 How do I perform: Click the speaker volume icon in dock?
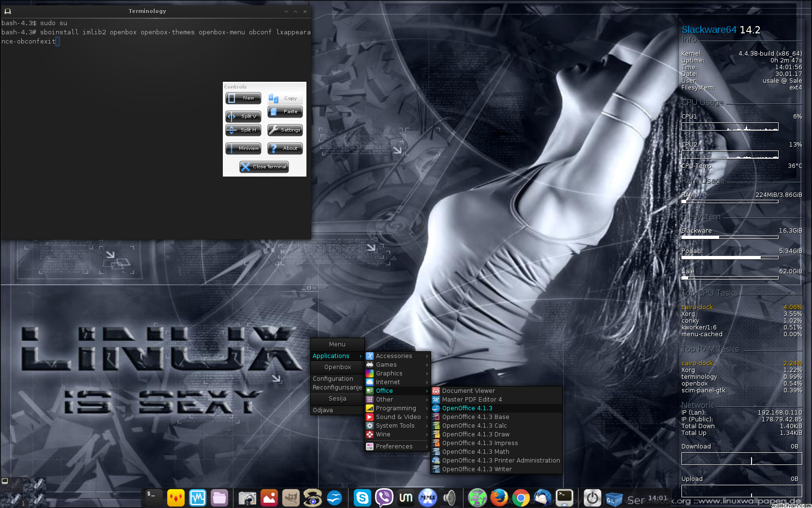point(449,497)
